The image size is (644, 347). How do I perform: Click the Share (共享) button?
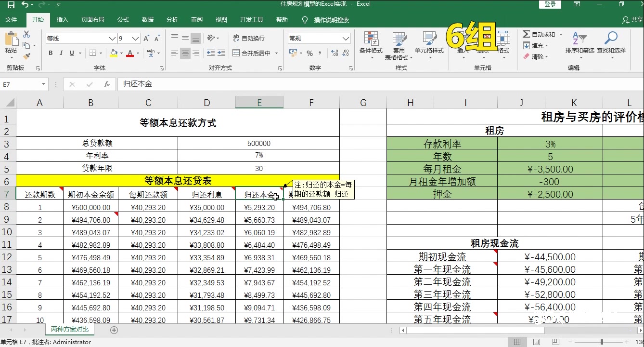(632, 20)
